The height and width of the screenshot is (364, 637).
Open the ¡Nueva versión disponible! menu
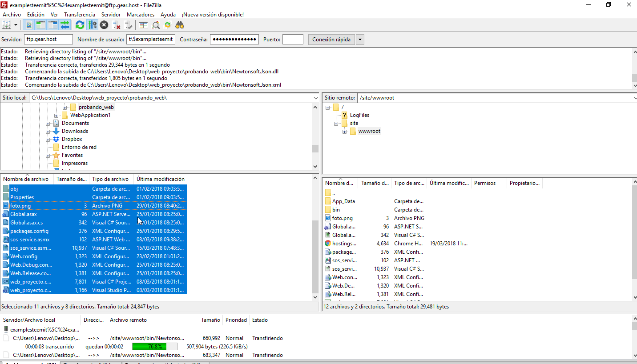(x=213, y=15)
